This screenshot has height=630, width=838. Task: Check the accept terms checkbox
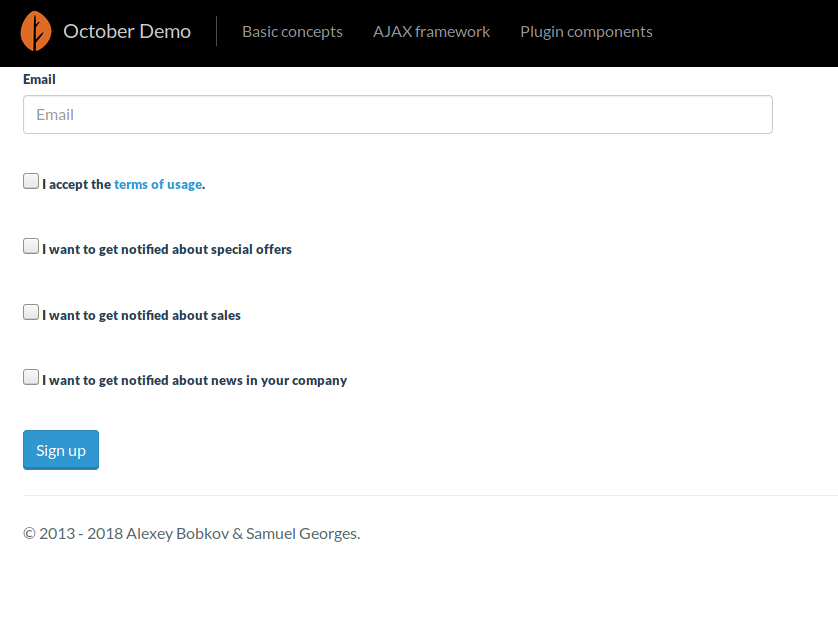point(31,181)
